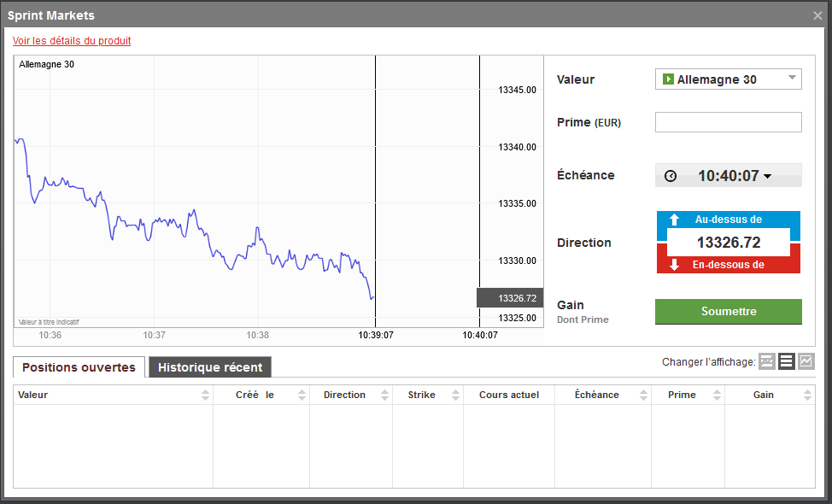Screen dimensions: 832x504
Task: Switch to the chart-with-table display icon
Action: (x=767, y=361)
